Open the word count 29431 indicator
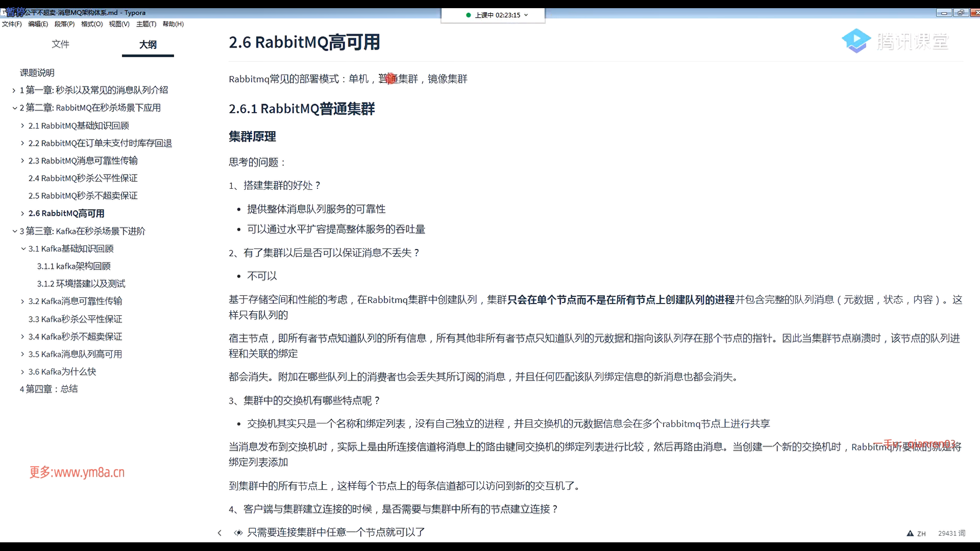980x551 pixels. tap(951, 533)
